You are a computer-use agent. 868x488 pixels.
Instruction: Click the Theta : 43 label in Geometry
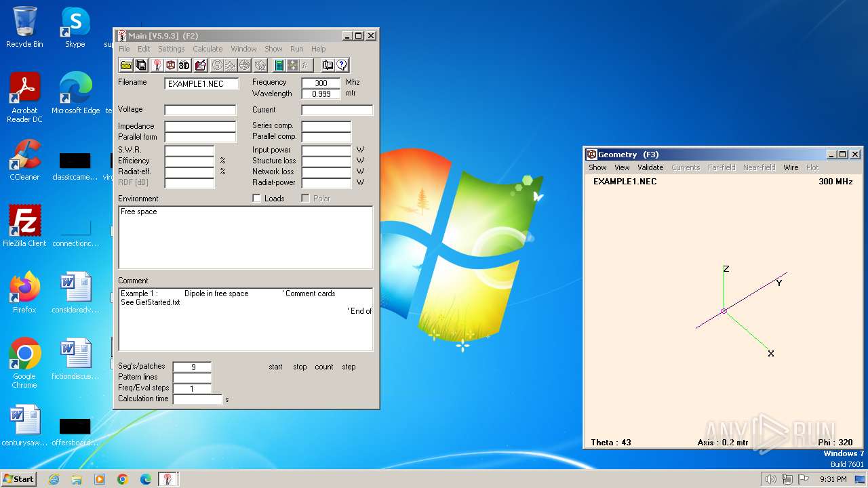tap(611, 443)
